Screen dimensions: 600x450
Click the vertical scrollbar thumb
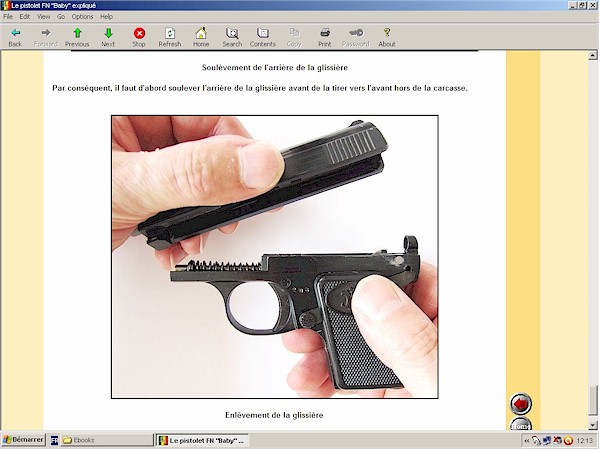[593, 400]
